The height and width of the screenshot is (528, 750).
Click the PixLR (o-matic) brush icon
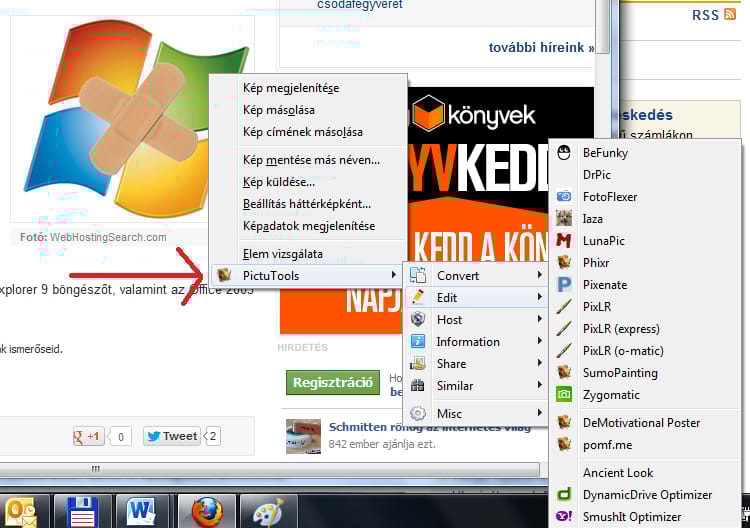(564, 351)
